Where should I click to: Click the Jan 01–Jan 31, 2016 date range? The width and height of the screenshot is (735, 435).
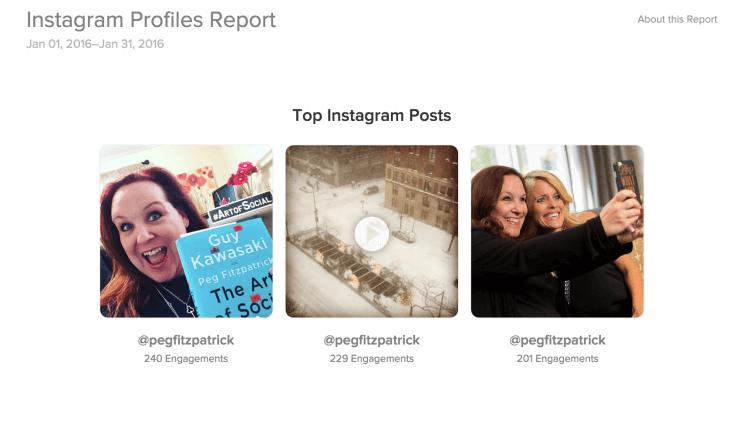[x=95, y=44]
